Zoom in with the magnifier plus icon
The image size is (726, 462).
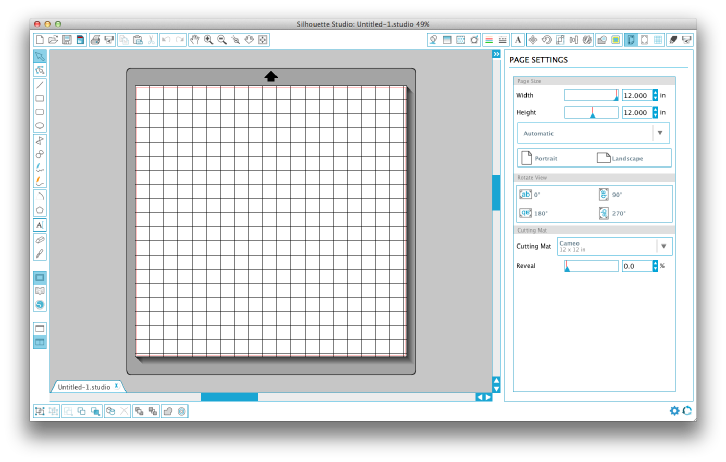coord(208,40)
